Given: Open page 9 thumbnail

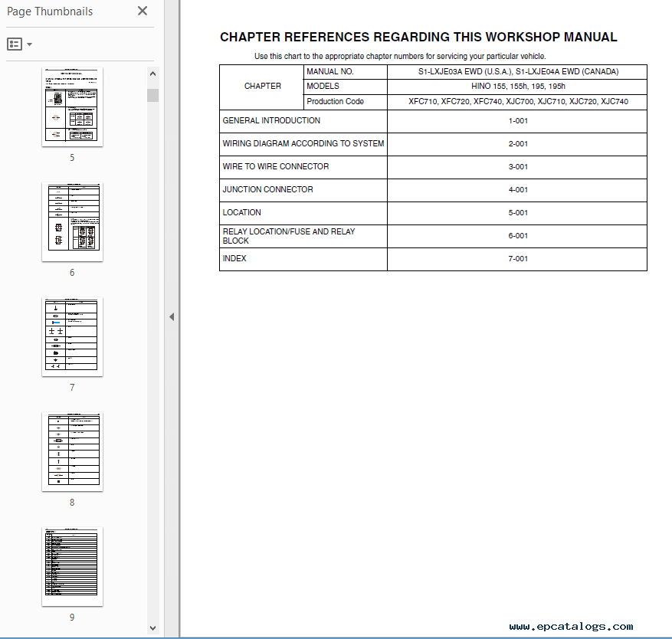Looking at the screenshot, I should [x=72, y=566].
